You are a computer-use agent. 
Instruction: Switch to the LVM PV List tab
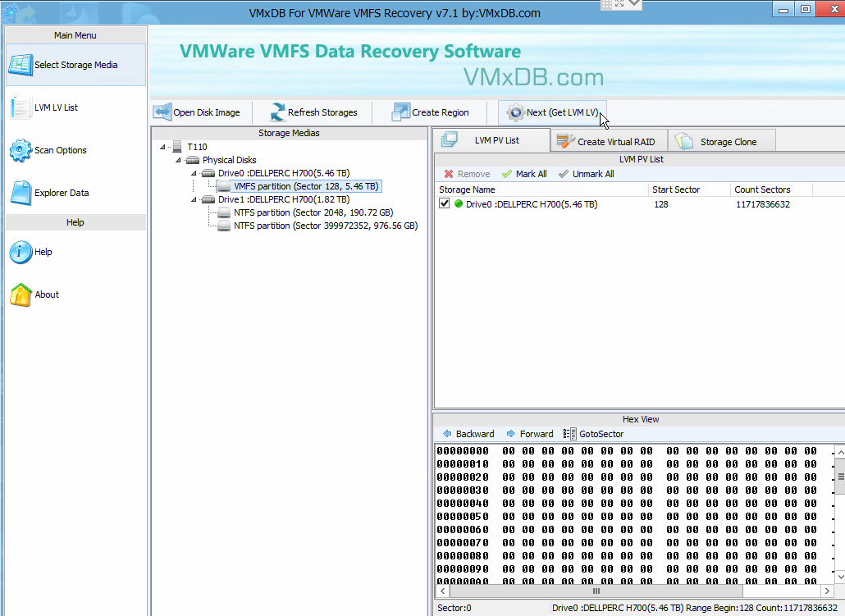(492, 140)
